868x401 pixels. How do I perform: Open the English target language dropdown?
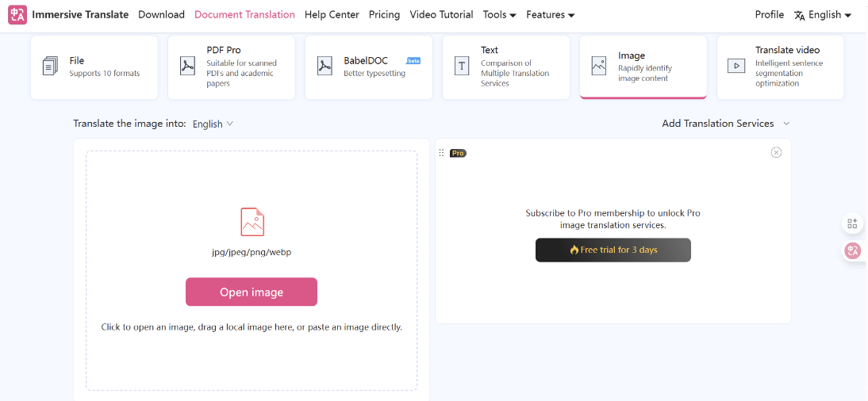[x=213, y=124]
